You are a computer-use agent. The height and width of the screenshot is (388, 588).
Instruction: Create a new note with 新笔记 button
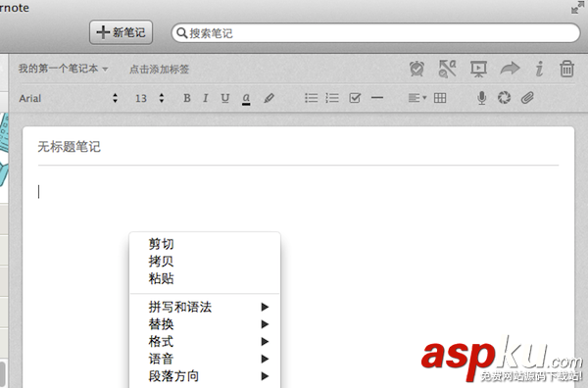click(121, 32)
